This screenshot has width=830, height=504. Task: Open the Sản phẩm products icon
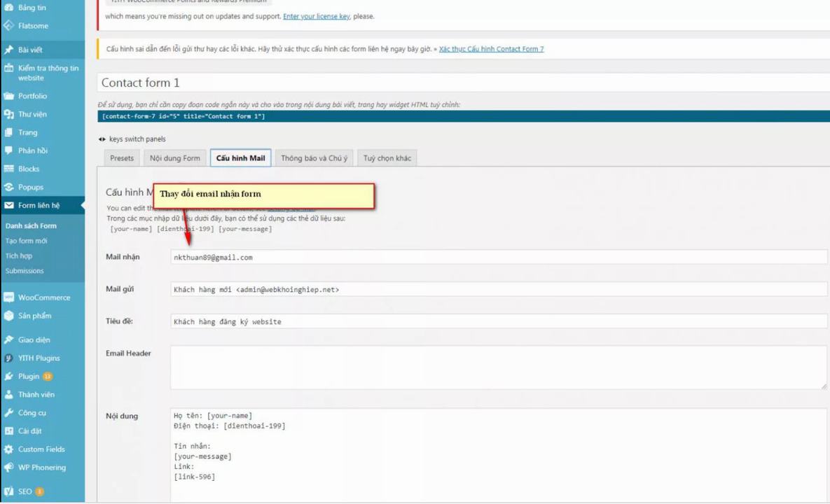point(9,315)
